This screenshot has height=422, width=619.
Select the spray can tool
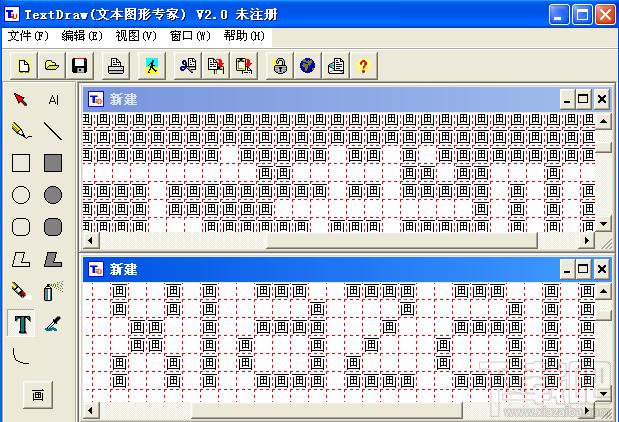click(53, 291)
